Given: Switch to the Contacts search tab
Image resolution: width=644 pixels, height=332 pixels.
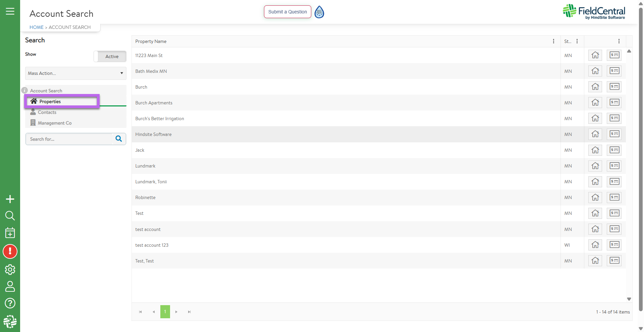Looking at the screenshot, I should [47, 112].
